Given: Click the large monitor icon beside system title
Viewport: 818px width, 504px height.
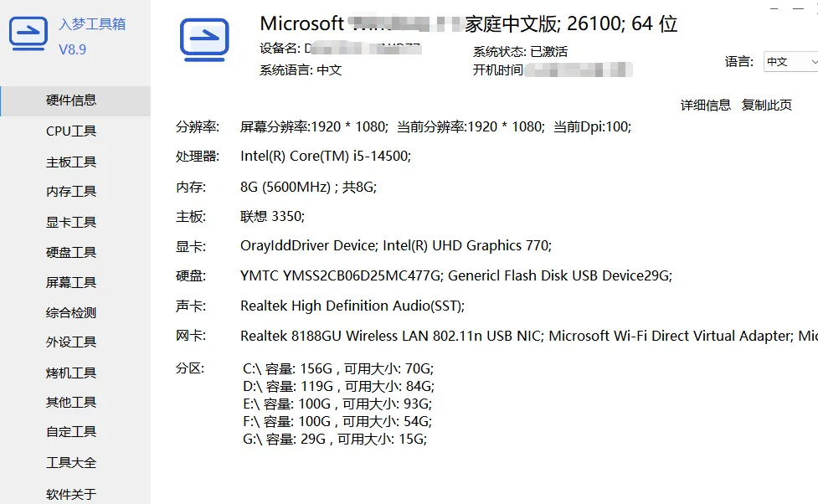Looking at the screenshot, I should click(204, 39).
